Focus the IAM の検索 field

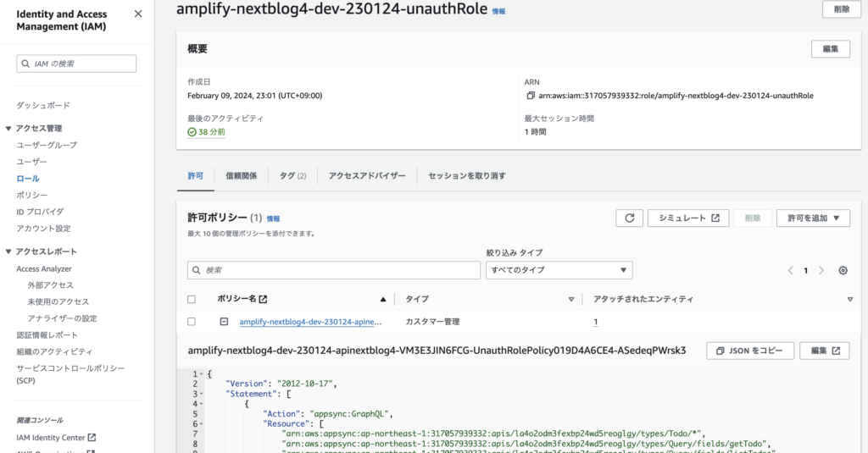(x=76, y=64)
